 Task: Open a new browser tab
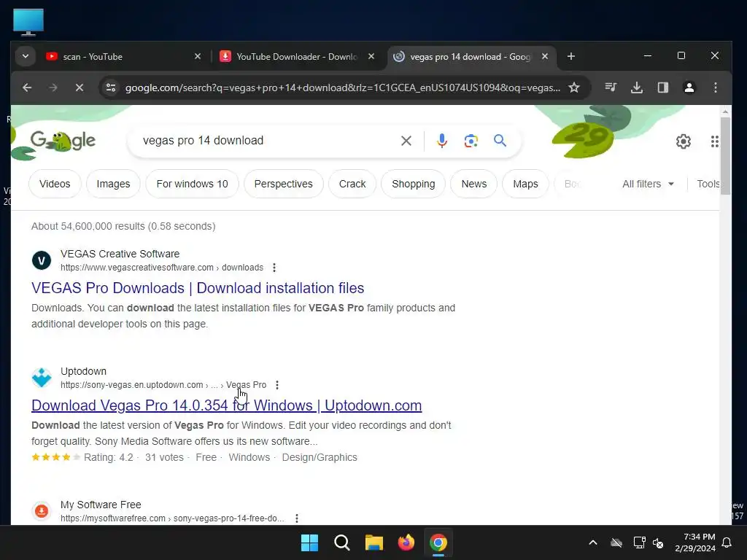pos(570,56)
